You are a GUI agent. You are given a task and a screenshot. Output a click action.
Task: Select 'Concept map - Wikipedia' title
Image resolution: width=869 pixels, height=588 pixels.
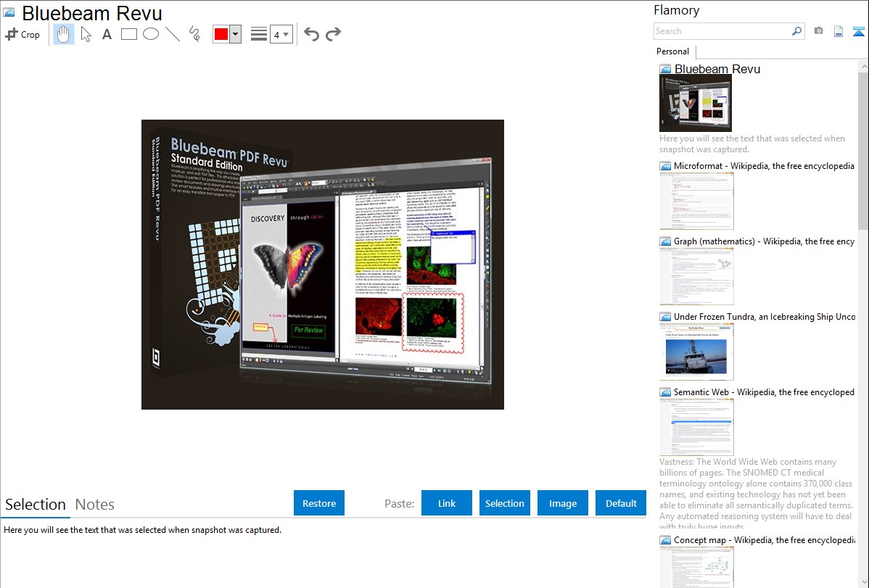[764, 539]
